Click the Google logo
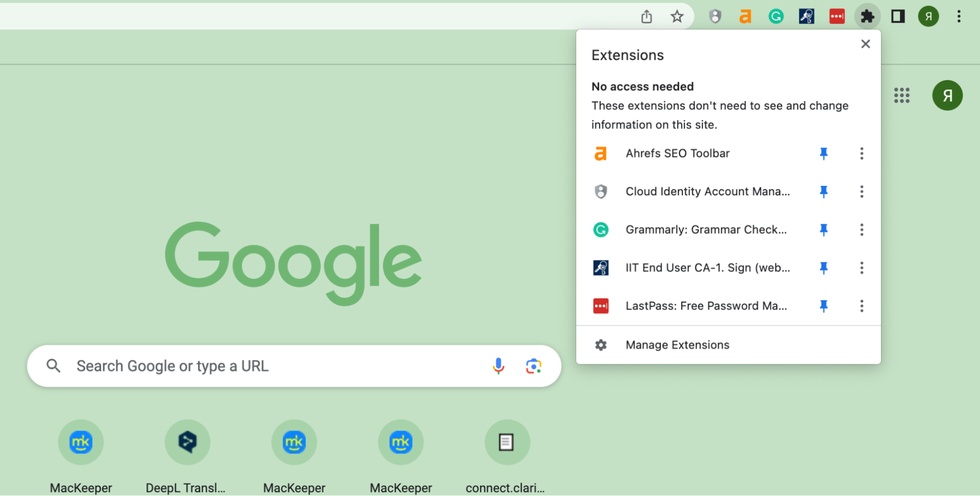The image size is (980, 496). pos(293,263)
